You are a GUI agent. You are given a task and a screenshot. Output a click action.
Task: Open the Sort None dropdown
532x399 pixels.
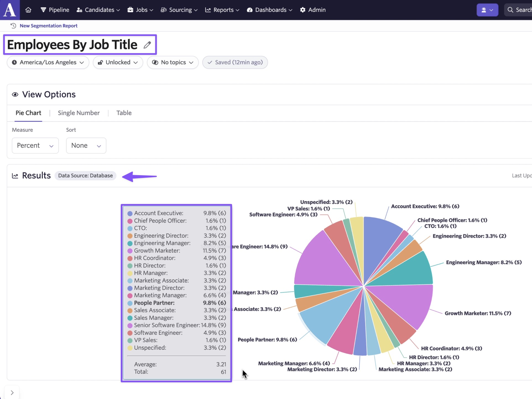(x=86, y=146)
